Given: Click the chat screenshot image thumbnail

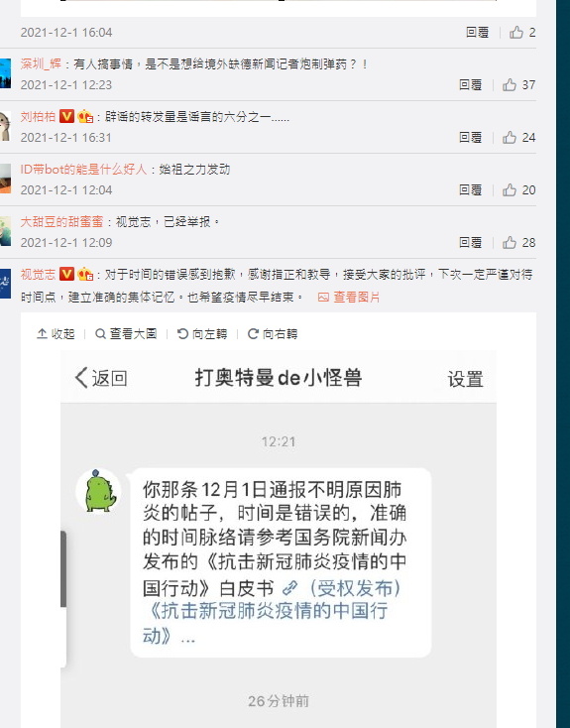Looking at the screenshot, I should pos(279,539).
